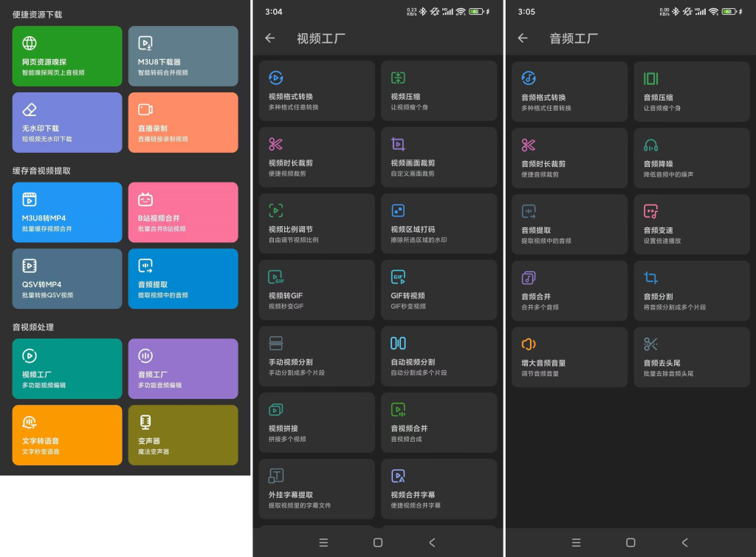Click the 视频工厂 title text
756x557 pixels.
pos(320,38)
